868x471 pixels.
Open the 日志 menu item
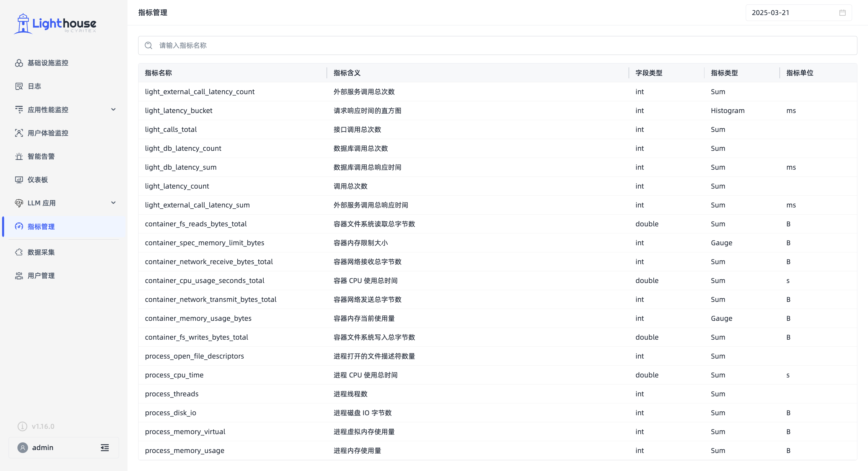pos(34,86)
